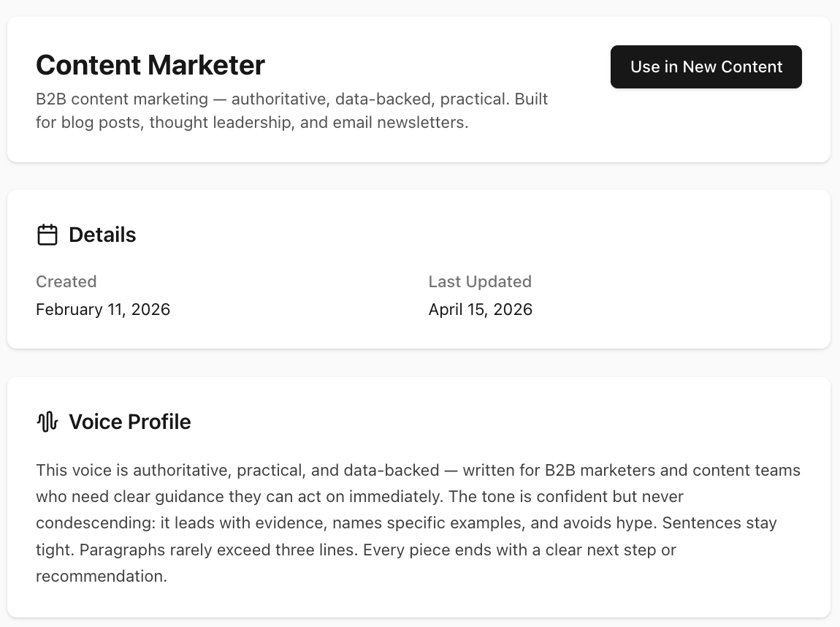The width and height of the screenshot is (840, 627).
Task: Click the B2B content marketing description text
Action: [x=291, y=110]
